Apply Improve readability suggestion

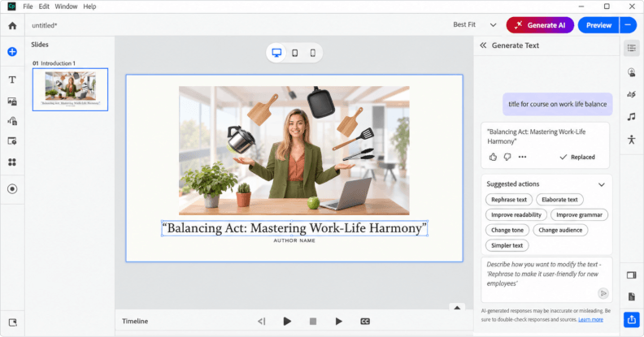516,215
